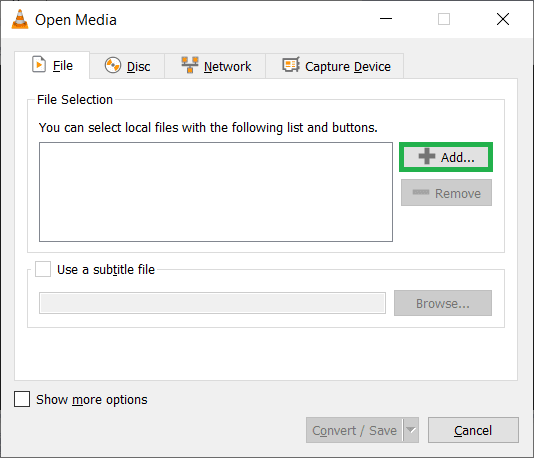Click the Convert / Save button
This screenshot has width=535, height=459.
click(354, 430)
